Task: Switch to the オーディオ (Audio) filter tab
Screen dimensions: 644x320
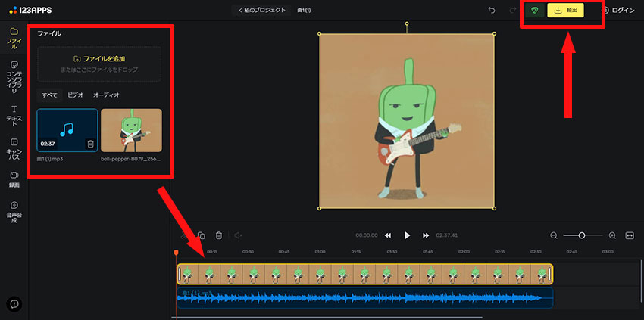Action: (106, 95)
